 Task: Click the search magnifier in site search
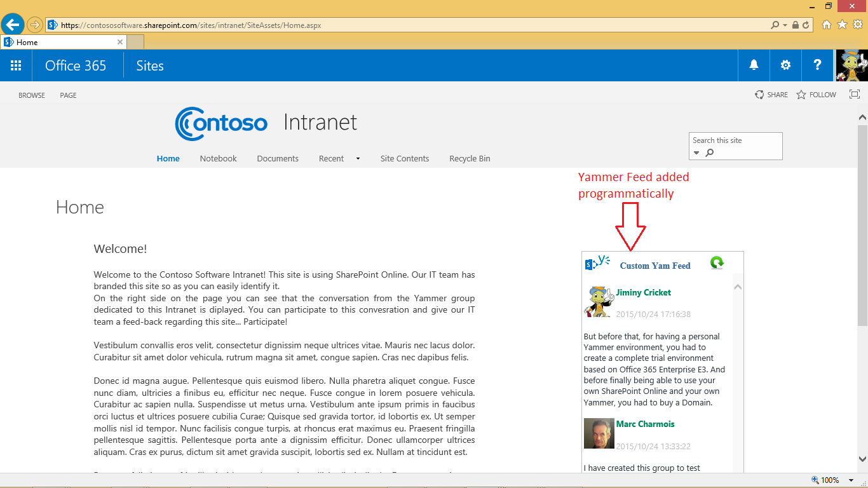click(710, 152)
